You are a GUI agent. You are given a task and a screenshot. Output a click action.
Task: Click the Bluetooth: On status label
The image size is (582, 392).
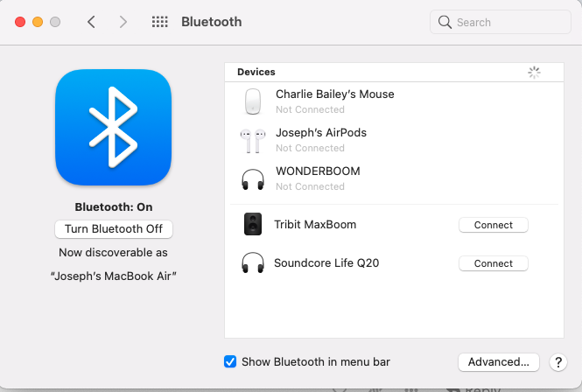(x=114, y=206)
